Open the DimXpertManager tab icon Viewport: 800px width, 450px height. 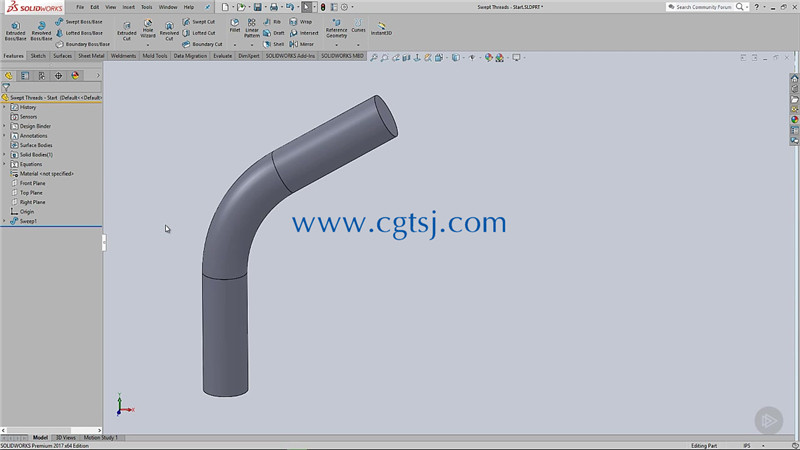(59, 76)
